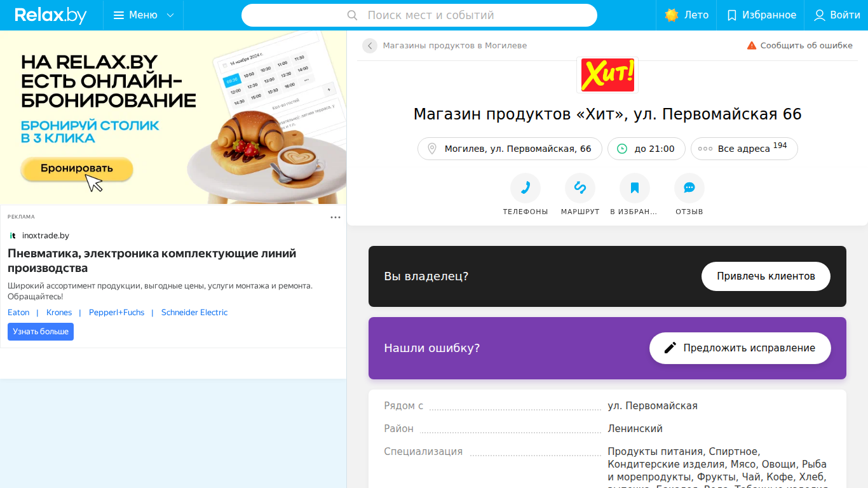Click the sun icon beside Лето
868x488 pixels.
point(672,15)
